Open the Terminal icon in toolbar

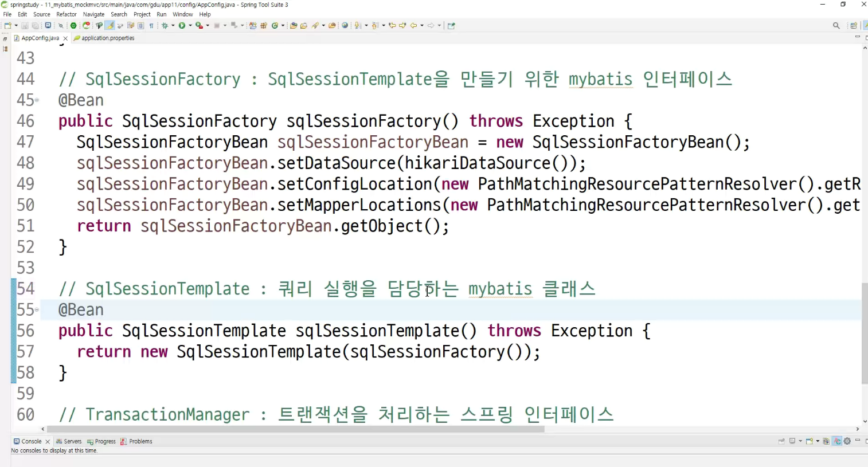(48, 25)
